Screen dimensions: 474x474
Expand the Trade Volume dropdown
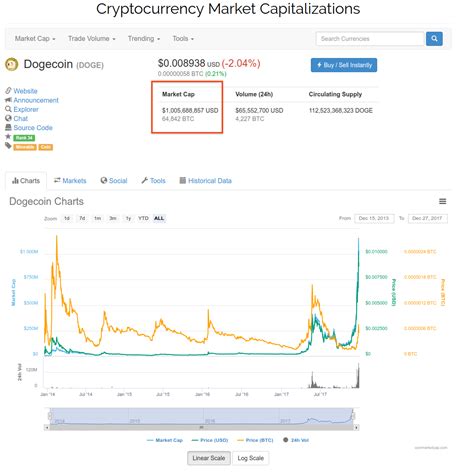coord(92,39)
